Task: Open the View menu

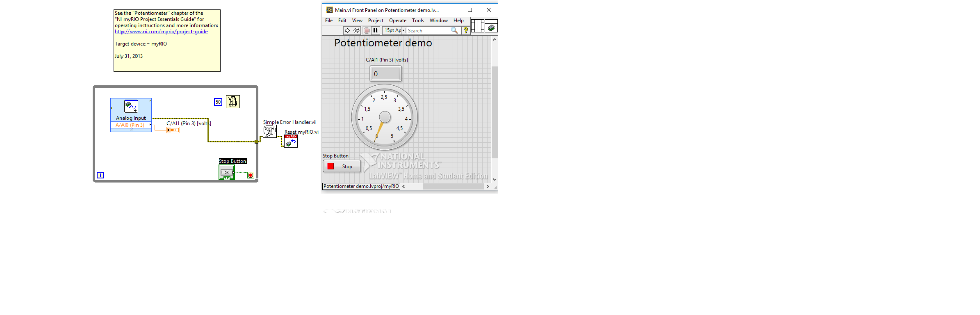Action: tap(357, 21)
